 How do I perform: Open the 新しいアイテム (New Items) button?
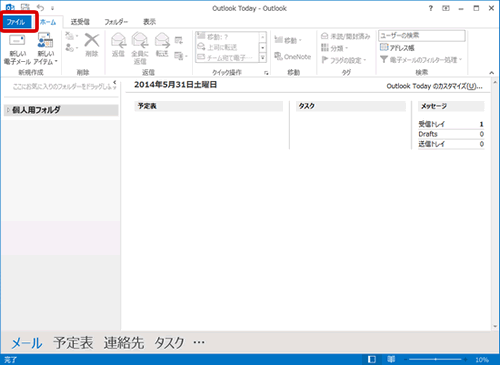pyautogui.click(x=45, y=49)
